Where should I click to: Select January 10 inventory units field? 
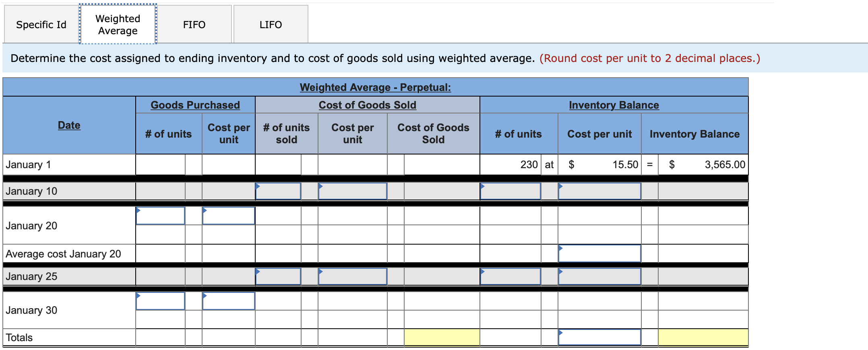tap(510, 191)
